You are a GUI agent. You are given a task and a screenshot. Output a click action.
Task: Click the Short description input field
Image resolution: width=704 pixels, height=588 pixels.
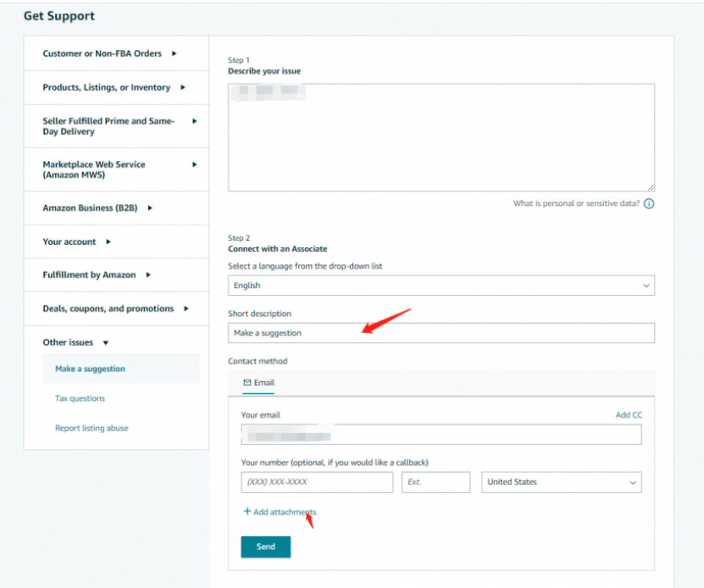[x=441, y=333]
